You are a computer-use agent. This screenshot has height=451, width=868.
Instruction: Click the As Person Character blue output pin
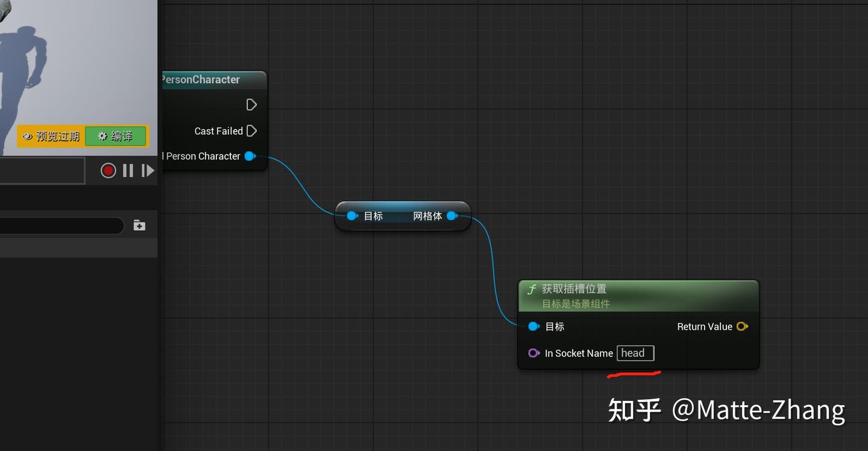(250, 156)
